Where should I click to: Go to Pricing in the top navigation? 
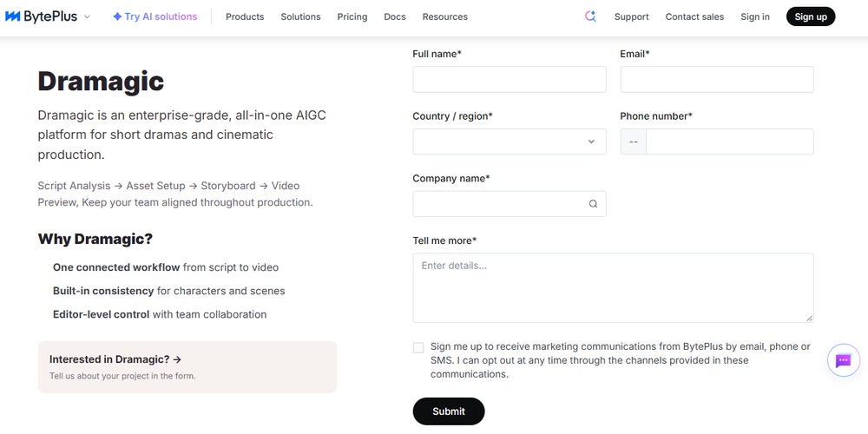pos(352,16)
